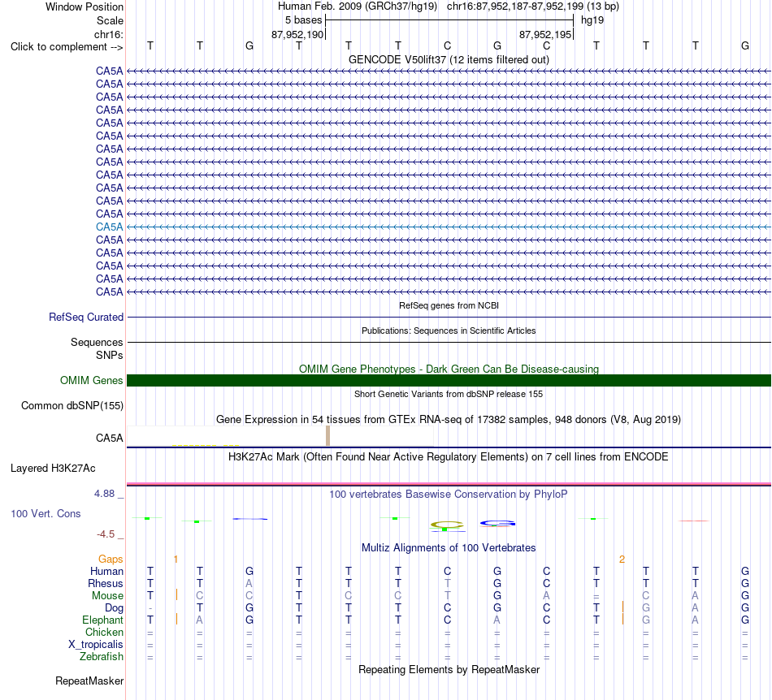This screenshot has width=772, height=700.
Task: Click the lone 'A' base in Rhesus row
Action: [x=249, y=583]
